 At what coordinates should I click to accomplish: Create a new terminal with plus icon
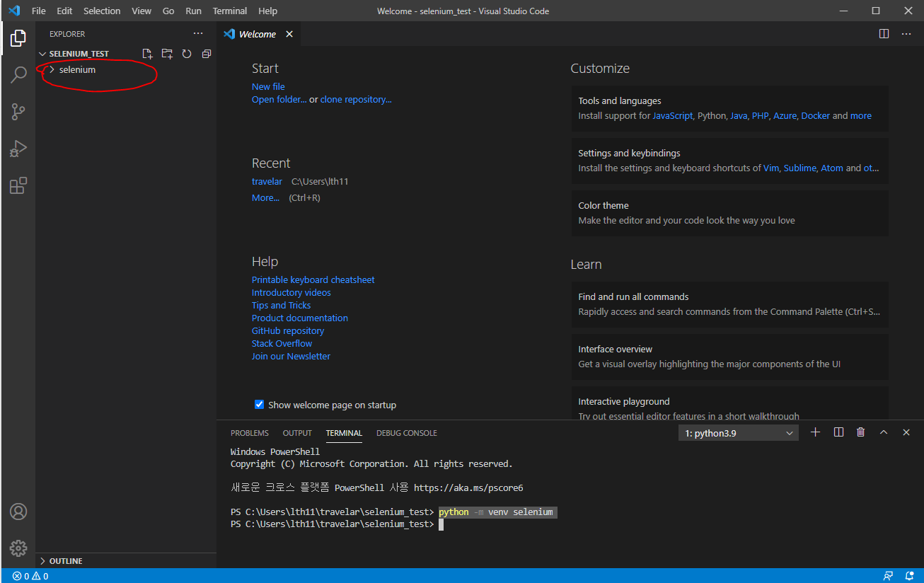pos(815,432)
